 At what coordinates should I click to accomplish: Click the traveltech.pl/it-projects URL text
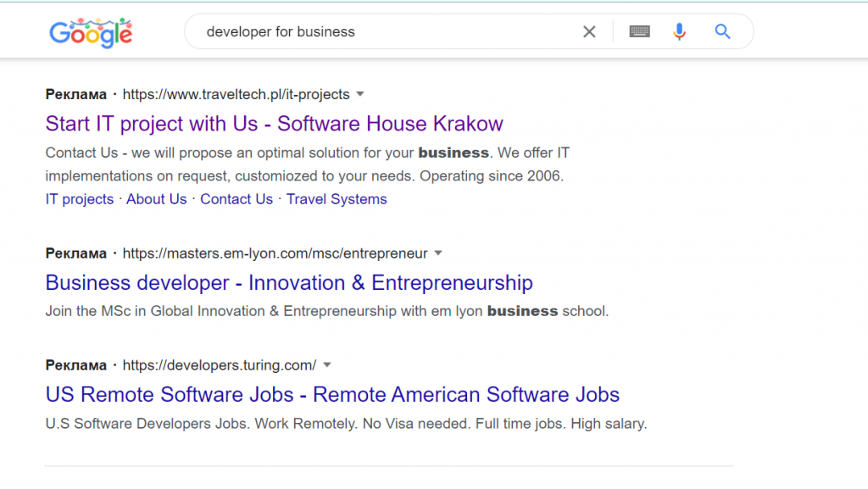point(236,94)
